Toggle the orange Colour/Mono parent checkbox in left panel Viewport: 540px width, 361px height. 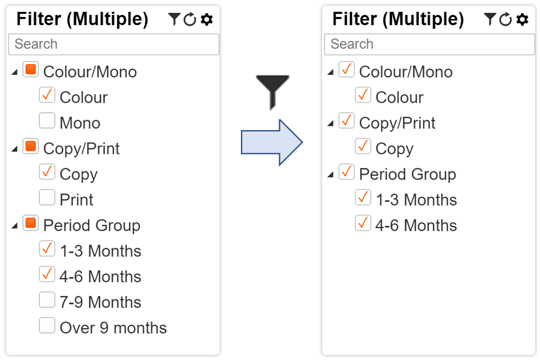[x=31, y=70]
